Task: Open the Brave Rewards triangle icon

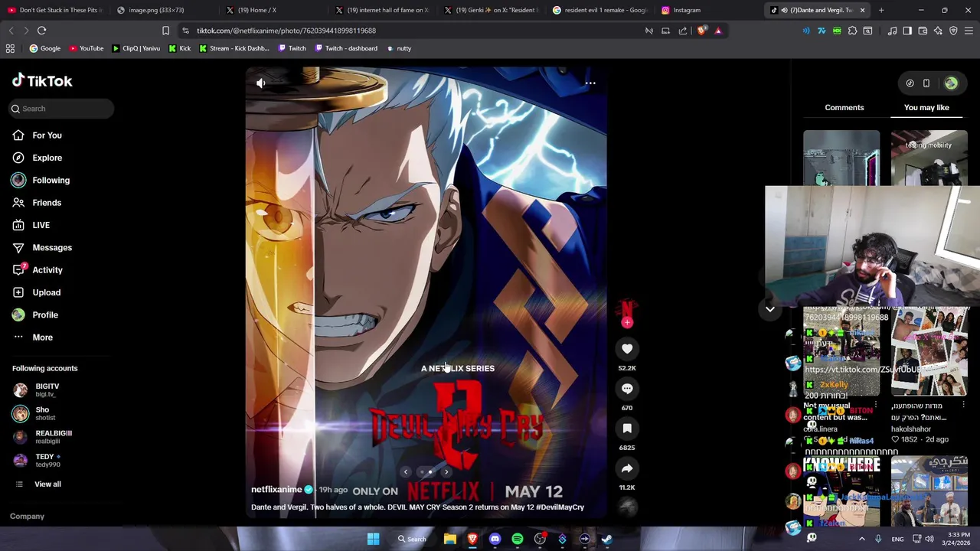Action: [x=718, y=31]
